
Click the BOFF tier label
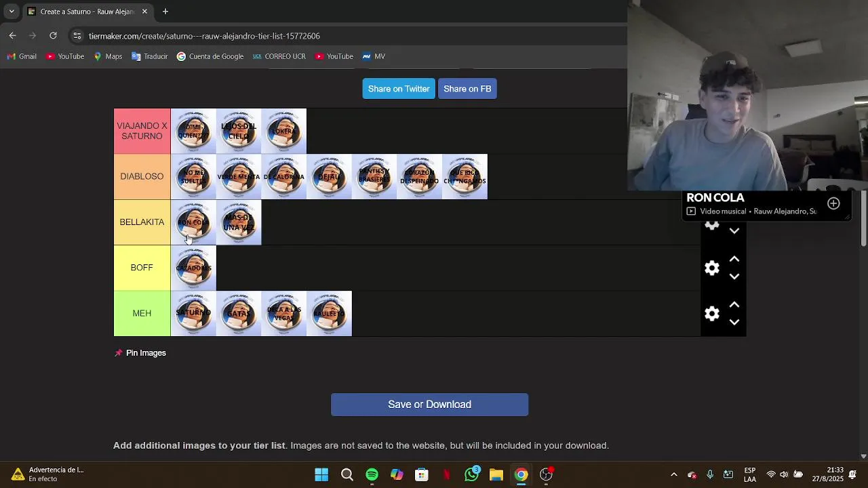[142, 268]
